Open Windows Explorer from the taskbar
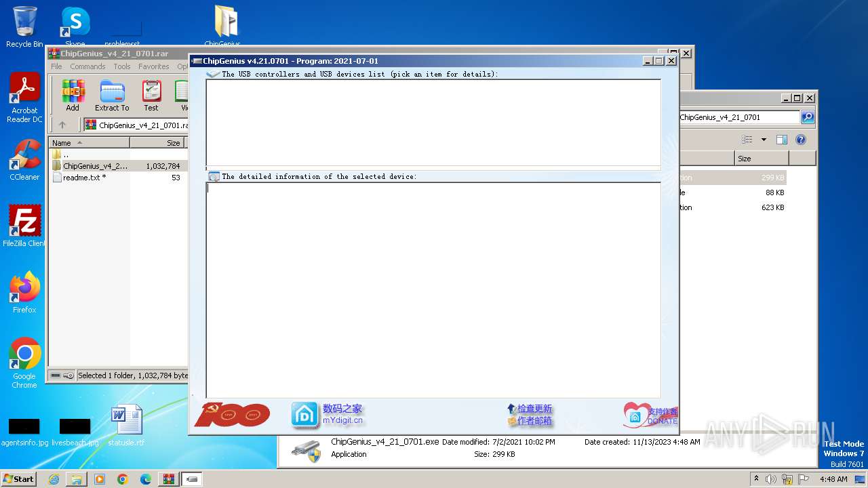Image resolution: width=868 pixels, height=488 pixels. pos(77,479)
